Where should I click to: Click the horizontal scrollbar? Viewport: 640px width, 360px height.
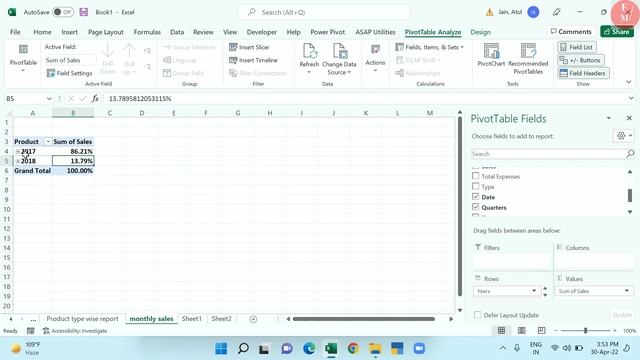tap(364, 319)
